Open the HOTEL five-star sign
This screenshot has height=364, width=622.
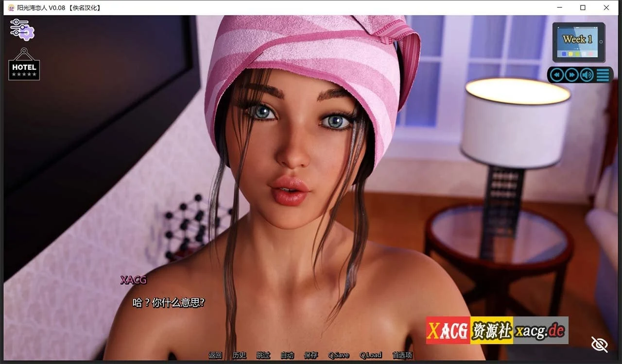click(x=24, y=64)
